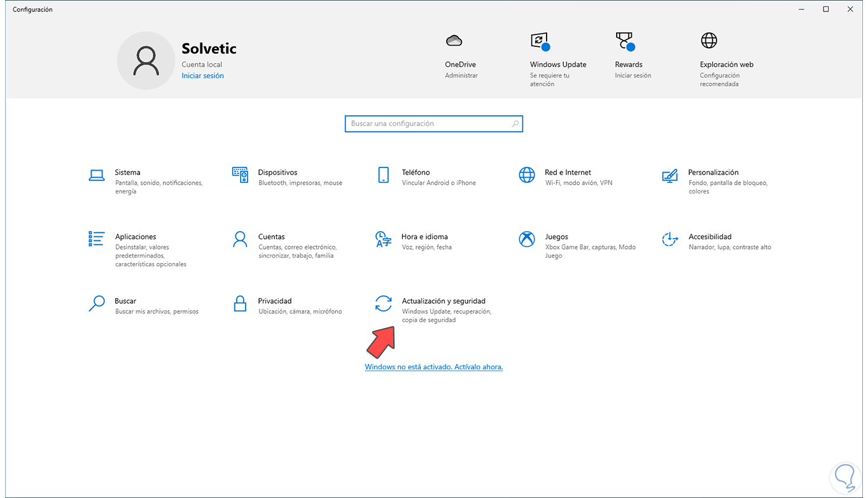Click the Solvetic account name
The image size is (868, 498).
[209, 48]
